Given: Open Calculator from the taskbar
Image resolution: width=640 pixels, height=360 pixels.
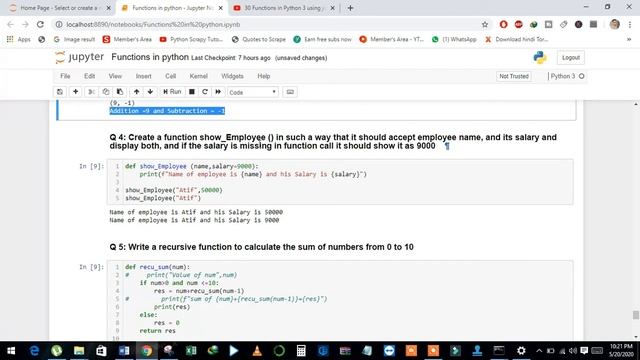Looking at the screenshot, I should coord(301,351).
